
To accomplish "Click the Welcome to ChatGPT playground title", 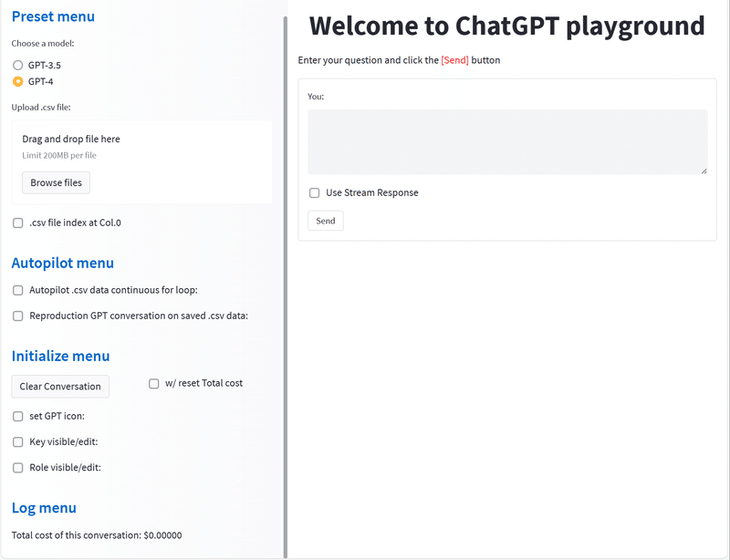I will [x=507, y=26].
